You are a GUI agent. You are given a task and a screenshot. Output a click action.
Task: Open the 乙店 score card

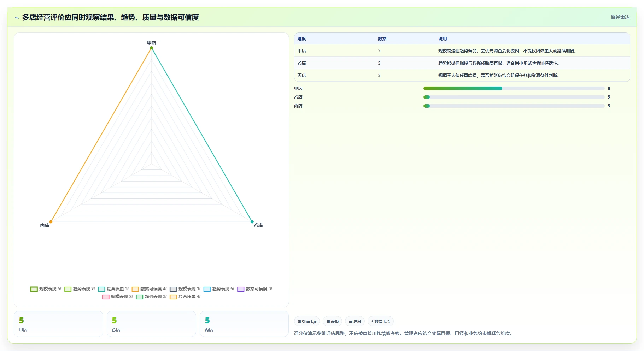[151, 324]
